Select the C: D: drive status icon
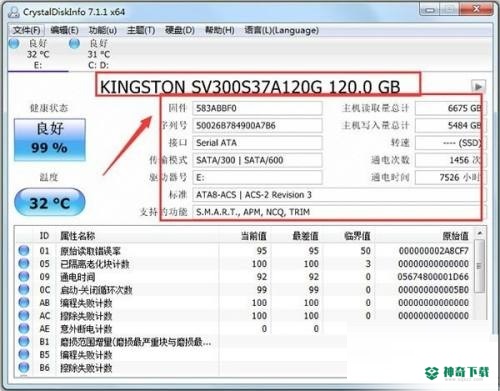Viewport: 500px width, 391px height. (74, 43)
